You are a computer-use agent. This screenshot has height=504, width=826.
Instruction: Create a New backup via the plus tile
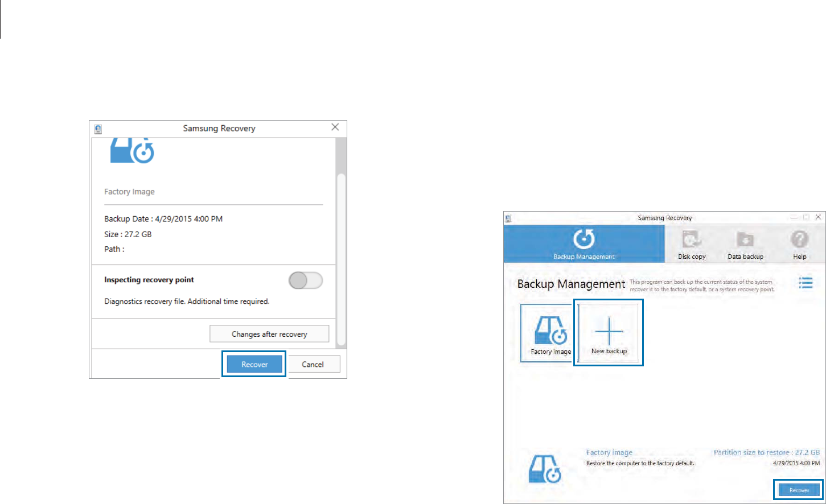coord(609,333)
